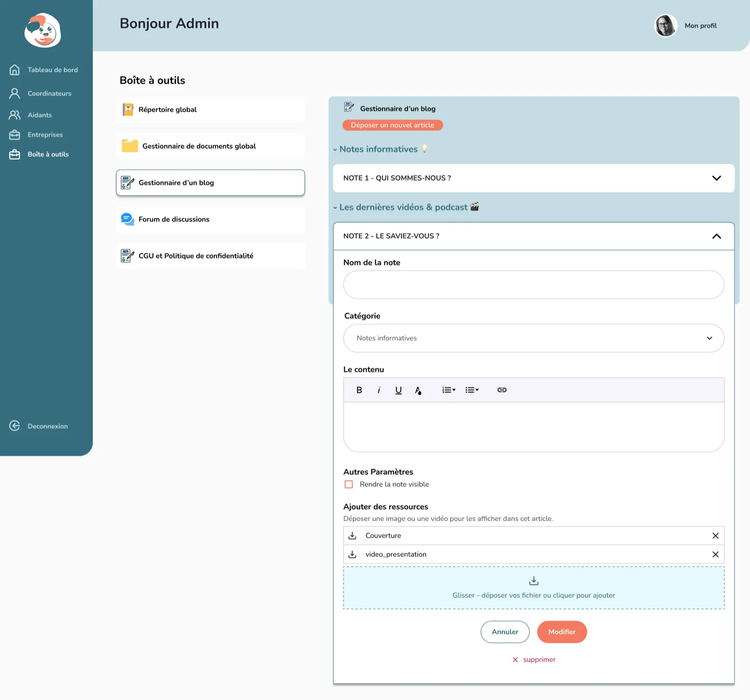The image size is (750, 700).
Task: Click the blog manager icon in tool list
Action: click(127, 182)
